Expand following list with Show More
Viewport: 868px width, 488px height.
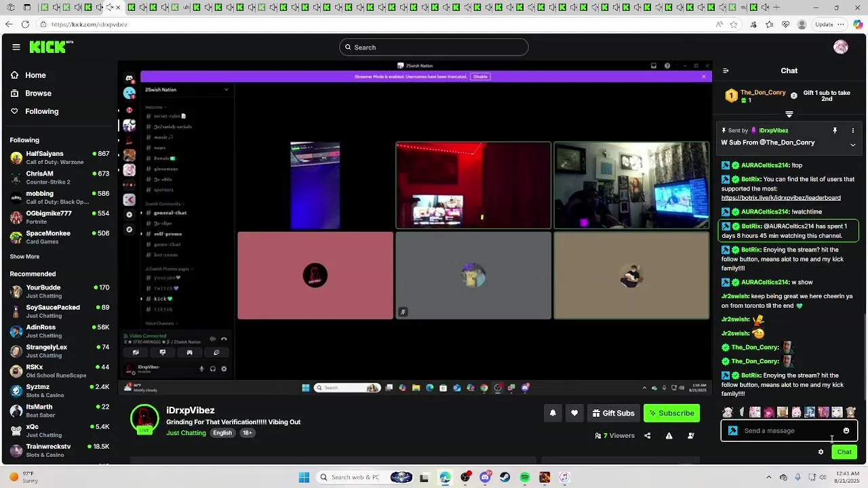pyautogui.click(x=24, y=256)
